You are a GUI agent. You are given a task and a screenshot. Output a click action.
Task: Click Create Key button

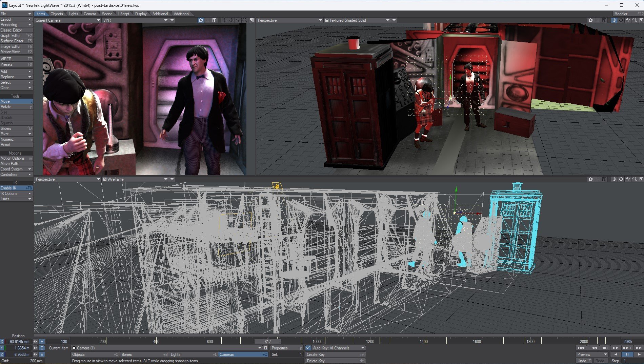(x=336, y=355)
